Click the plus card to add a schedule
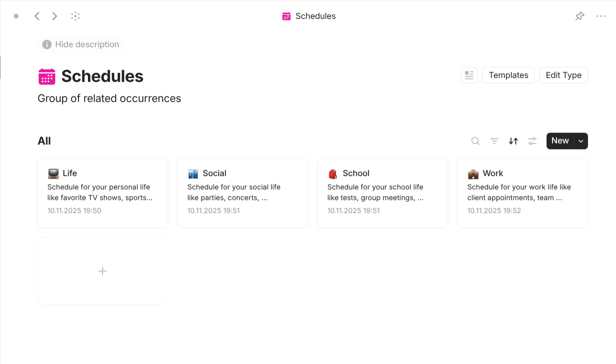Screen dimensions: 616x364 pyautogui.click(x=102, y=271)
